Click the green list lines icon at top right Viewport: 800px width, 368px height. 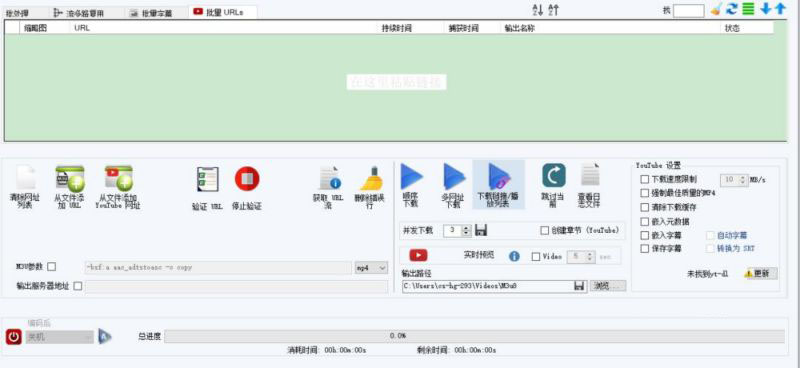(748, 9)
